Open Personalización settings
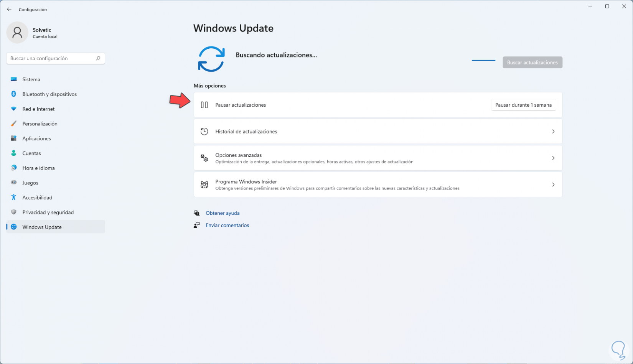633x364 pixels. pyautogui.click(x=56, y=124)
